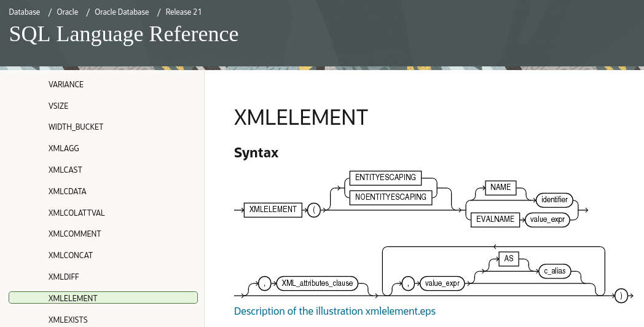The image size is (644, 327).
Task: Click the XML_attributes_clause box in the diagram
Action: 317,283
